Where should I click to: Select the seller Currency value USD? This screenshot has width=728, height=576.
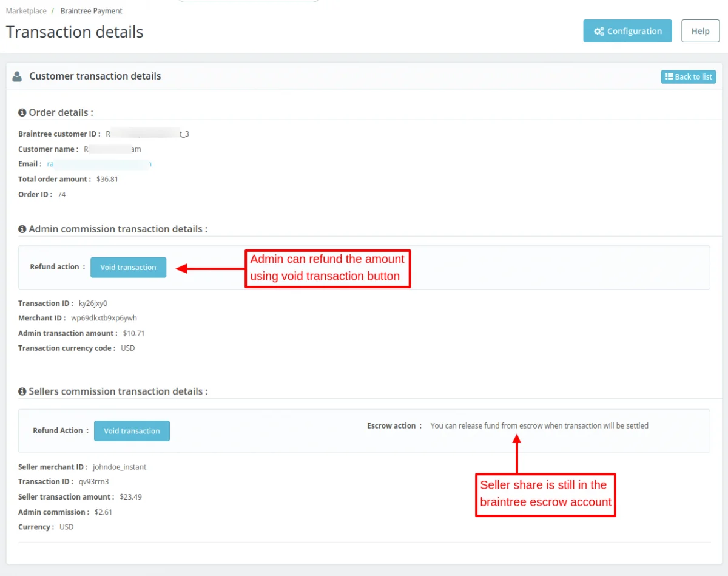pos(66,527)
